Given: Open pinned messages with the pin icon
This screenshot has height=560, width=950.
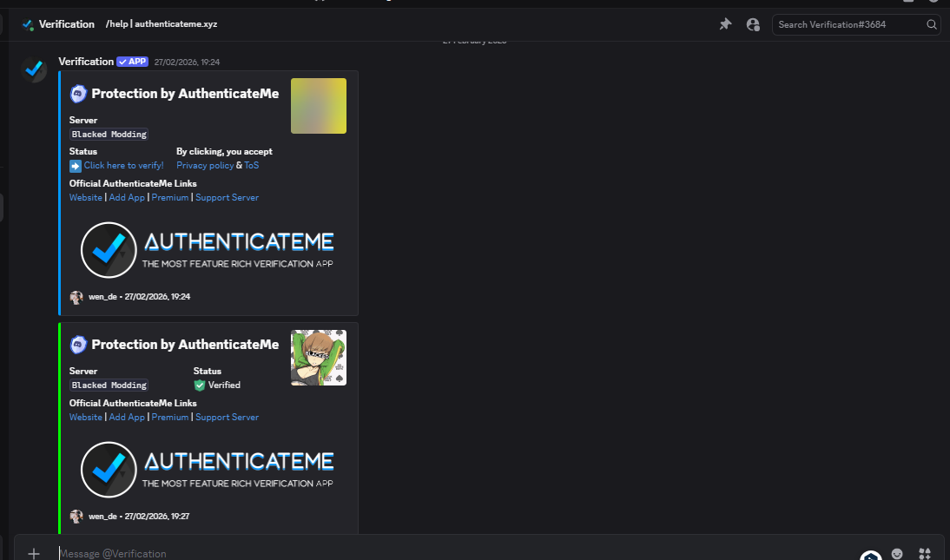Looking at the screenshot, I should click(x=725, y=24).
